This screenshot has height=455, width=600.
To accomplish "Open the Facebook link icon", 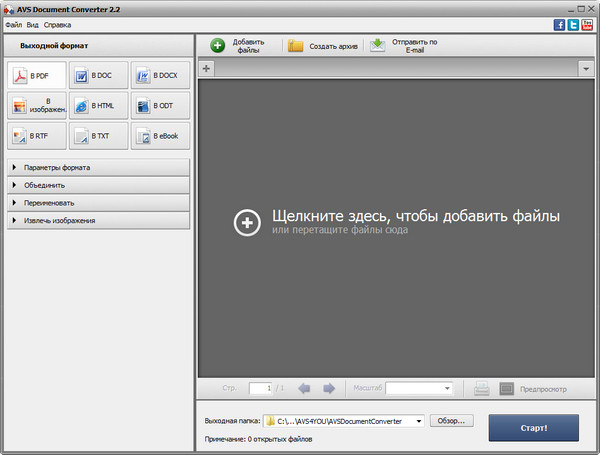I will (559, 24).
